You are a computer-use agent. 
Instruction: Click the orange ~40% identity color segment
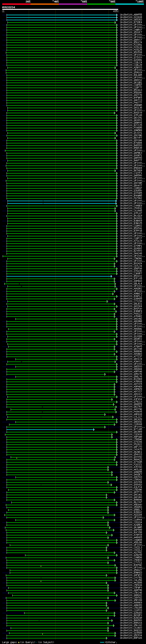45,4
